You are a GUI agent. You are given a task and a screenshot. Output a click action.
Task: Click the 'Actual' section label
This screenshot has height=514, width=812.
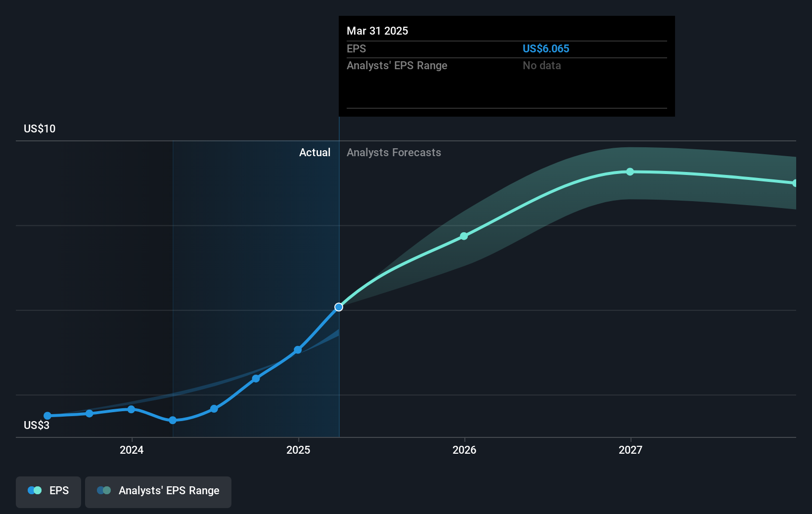point(315,152)
